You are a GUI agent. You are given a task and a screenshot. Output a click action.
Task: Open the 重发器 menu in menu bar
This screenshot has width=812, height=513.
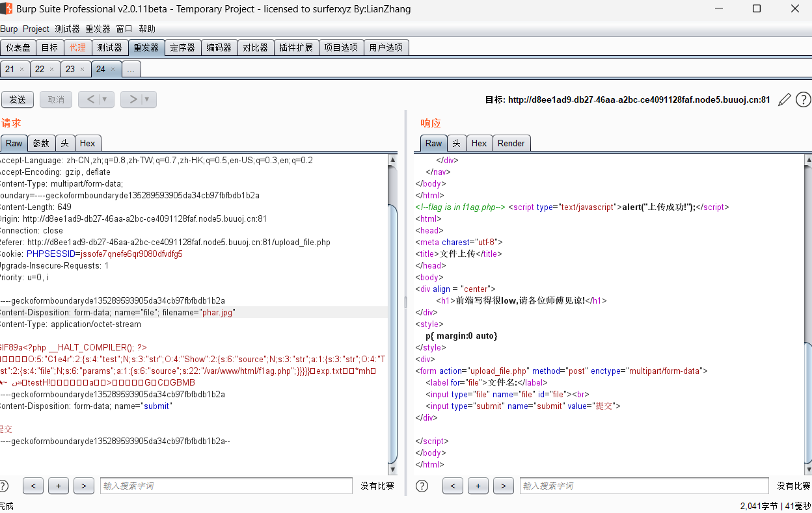tap(98, 29)
